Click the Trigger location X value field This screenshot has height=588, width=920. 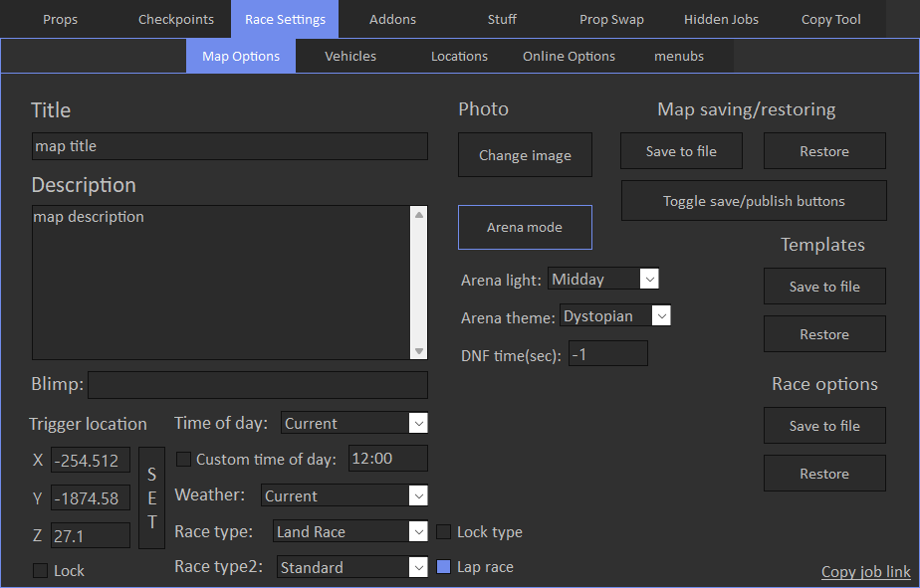[91, 461]
